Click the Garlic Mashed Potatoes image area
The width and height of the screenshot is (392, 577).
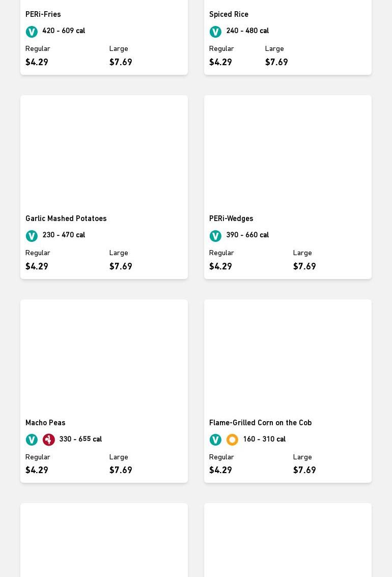coord(104,153)
